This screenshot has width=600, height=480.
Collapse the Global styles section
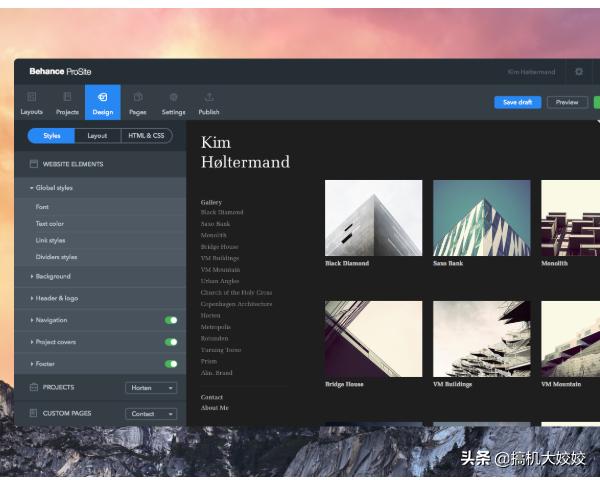(x=51, y=188)
